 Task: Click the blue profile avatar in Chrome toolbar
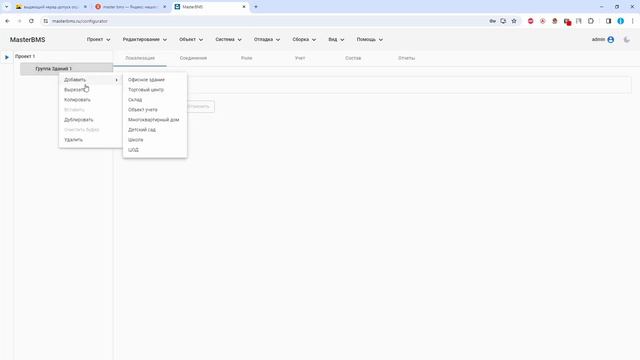tap(620, 21)
